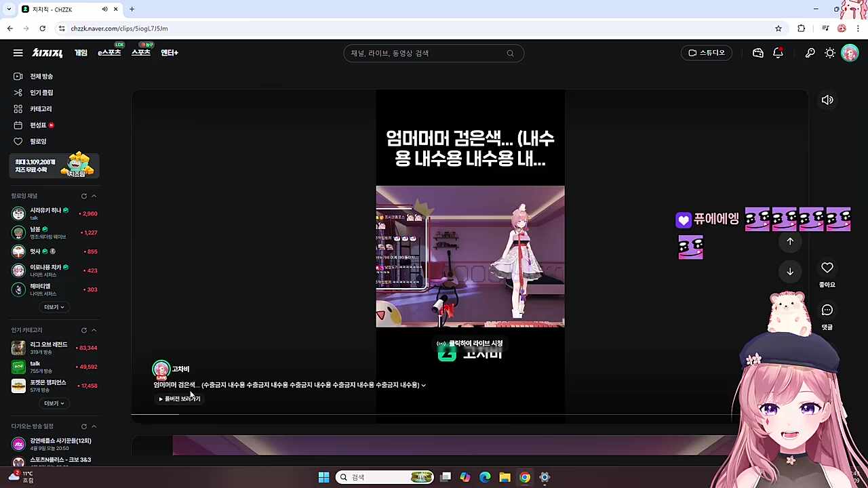Viewport: 868px width, 488px height.
Task: Refresh the 인기 카테고리 list
Action: (84, 330)
